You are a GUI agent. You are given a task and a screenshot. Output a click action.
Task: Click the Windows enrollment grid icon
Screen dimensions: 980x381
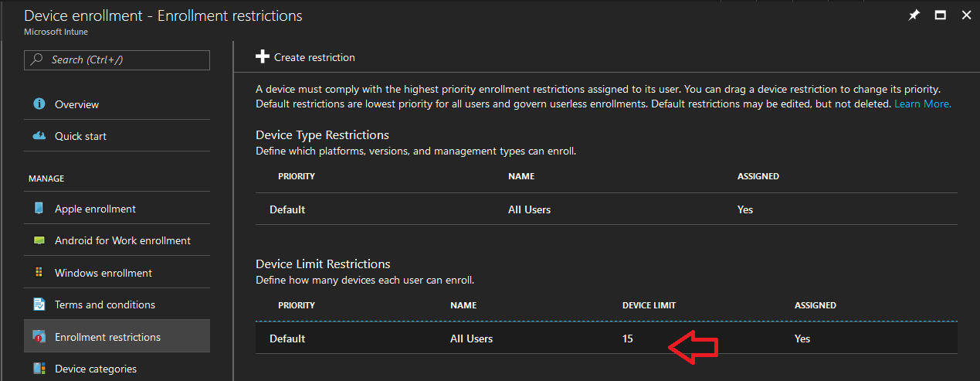click(x=39, y=272)
